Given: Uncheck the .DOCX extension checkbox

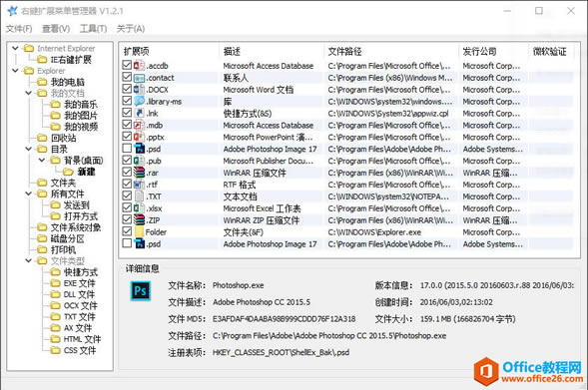Looking at the screenshot, I should point(127,89).
